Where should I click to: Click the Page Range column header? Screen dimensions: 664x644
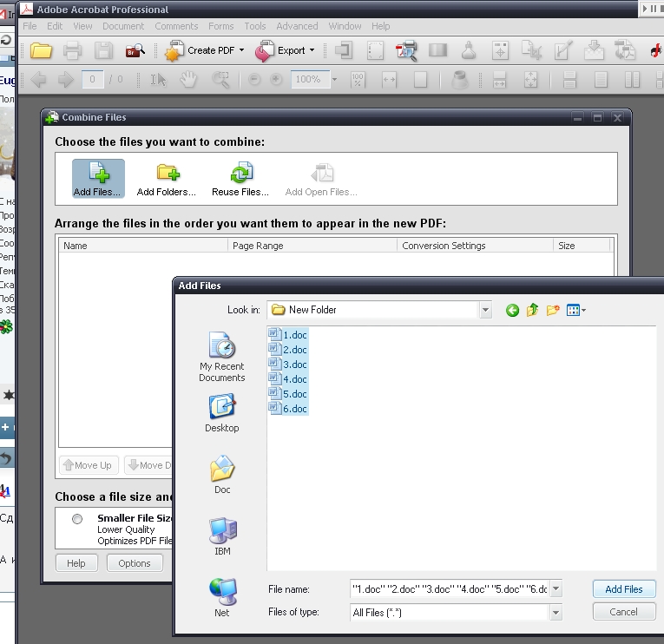click(312, 246)
